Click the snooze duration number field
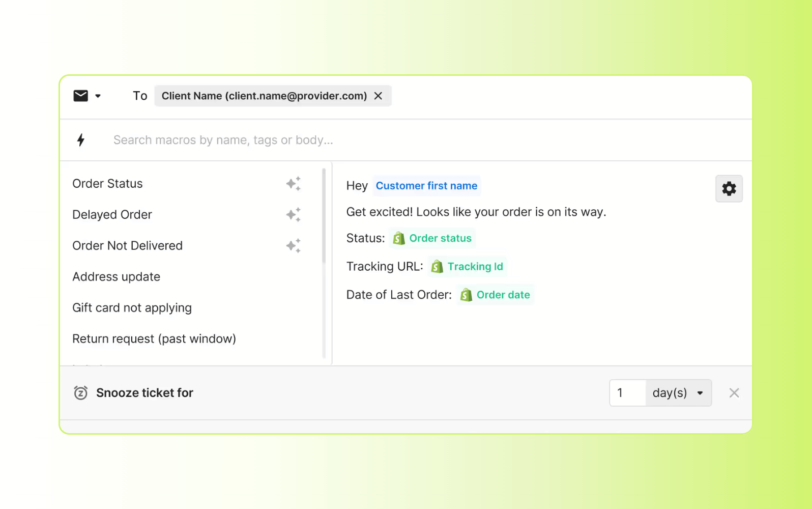 [628, 393]
